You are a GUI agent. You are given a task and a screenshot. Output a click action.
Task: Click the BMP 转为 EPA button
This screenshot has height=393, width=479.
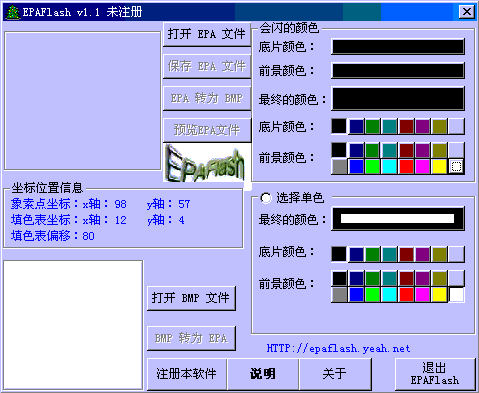pyautogui.click(x=191, y=338)
